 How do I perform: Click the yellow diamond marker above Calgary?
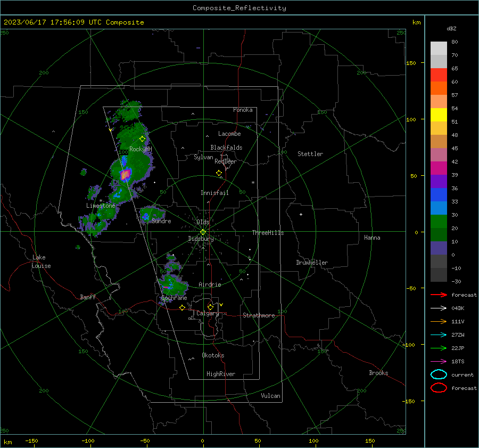pyautogui.click(x=210, y=307)
